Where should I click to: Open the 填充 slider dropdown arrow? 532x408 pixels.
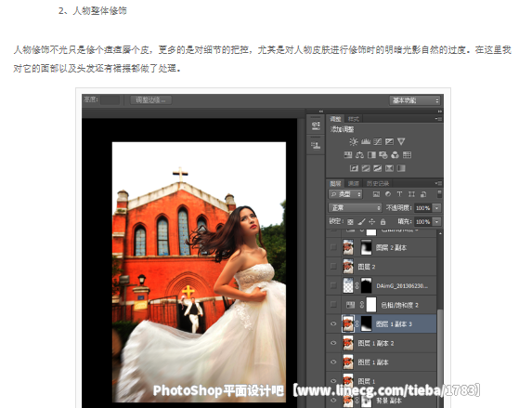(437, 222)
